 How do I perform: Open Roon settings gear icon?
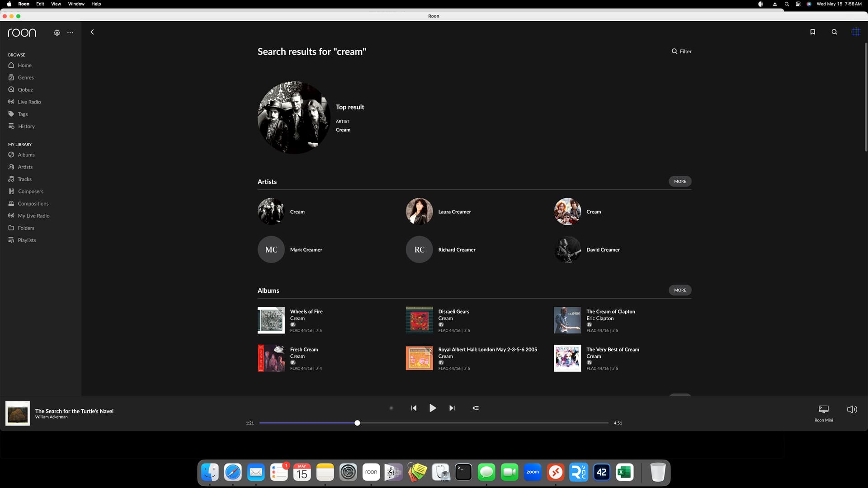pyautogui.click(x=57, y=33)
